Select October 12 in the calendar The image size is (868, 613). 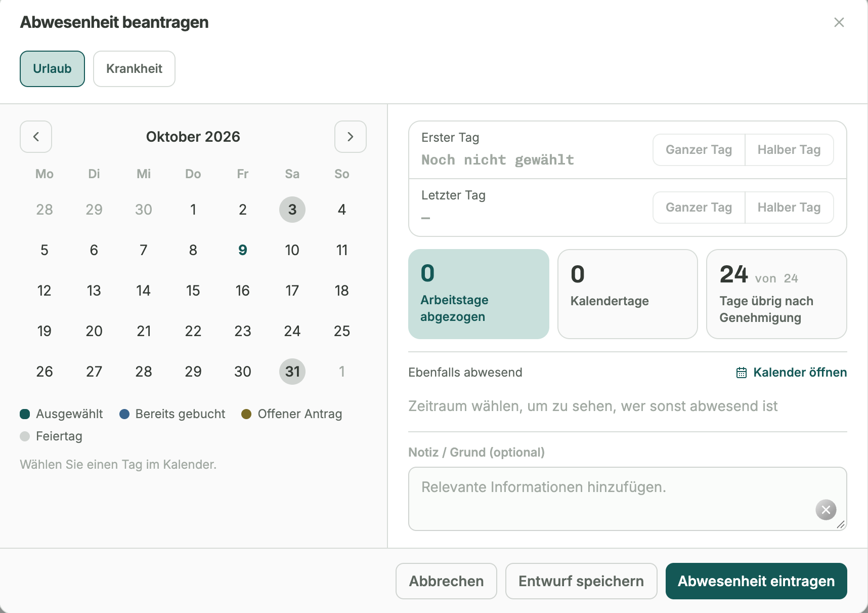45,291
